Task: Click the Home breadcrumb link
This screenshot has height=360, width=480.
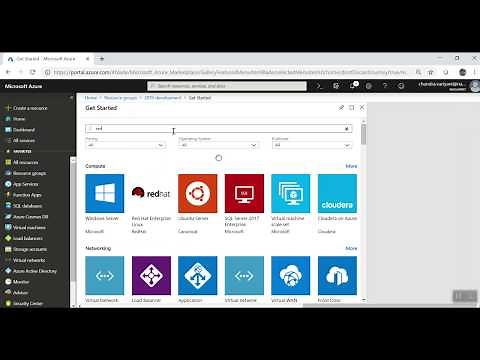Action: (90, 98)
